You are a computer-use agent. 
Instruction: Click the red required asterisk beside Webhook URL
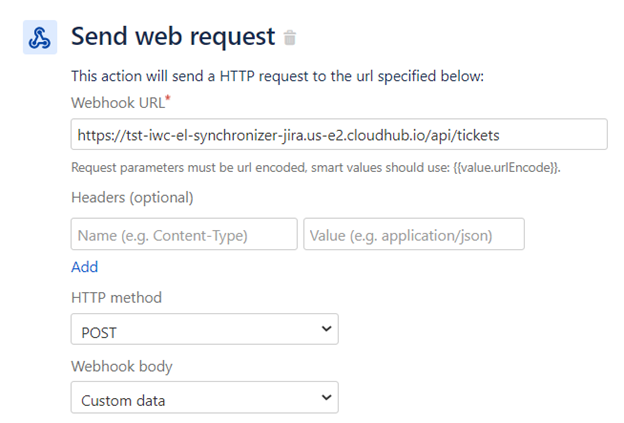tap(168, 98)
